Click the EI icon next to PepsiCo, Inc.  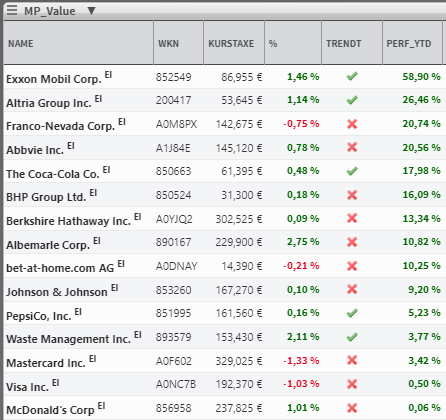pyautogui.click(x=78, y=312)
